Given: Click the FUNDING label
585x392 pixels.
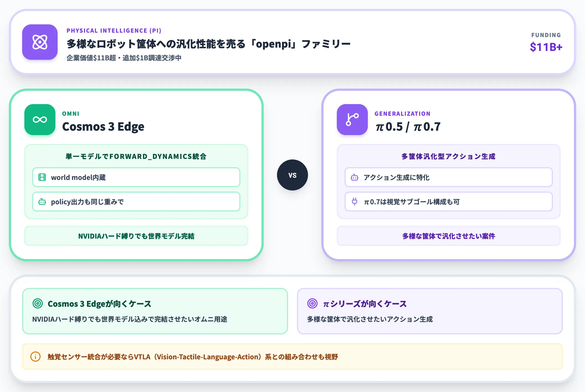Looking at the screenshot, I should (546, 35).
